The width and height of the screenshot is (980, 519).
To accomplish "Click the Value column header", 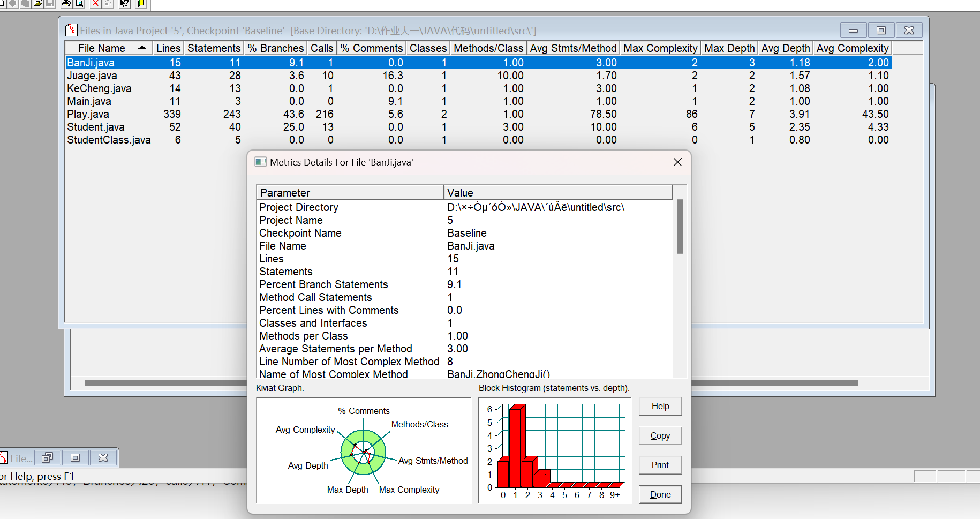I will (558, 193).
